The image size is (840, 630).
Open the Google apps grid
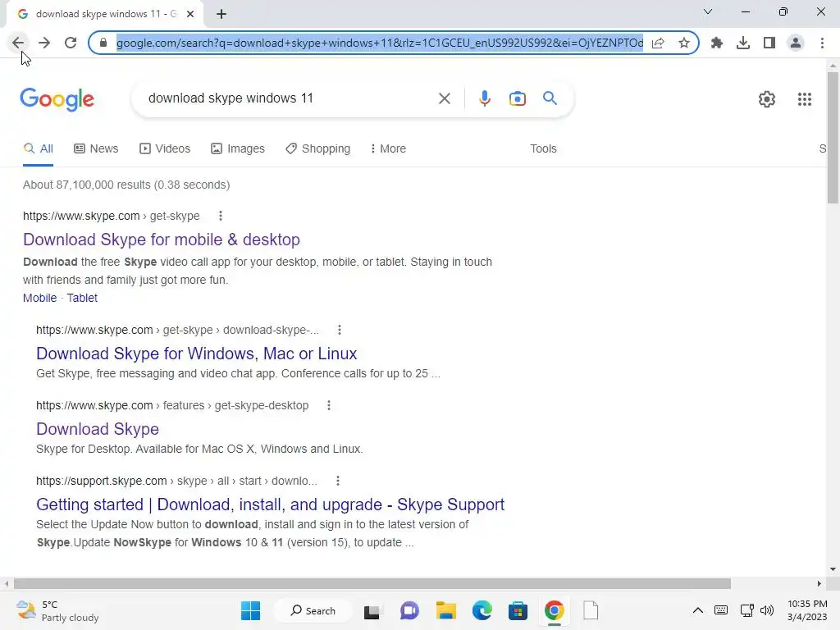[804, 99]
